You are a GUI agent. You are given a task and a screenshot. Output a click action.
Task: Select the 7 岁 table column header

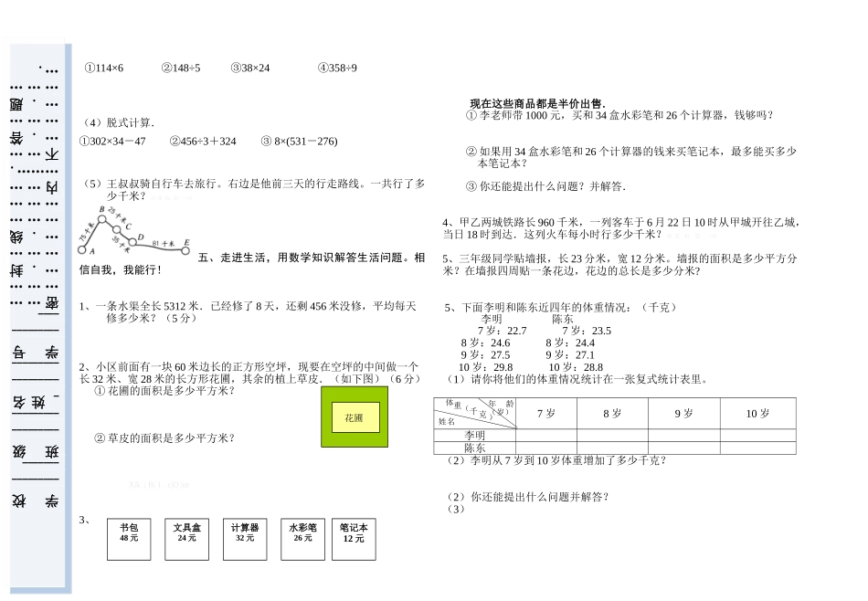click(x=546, y=414)
